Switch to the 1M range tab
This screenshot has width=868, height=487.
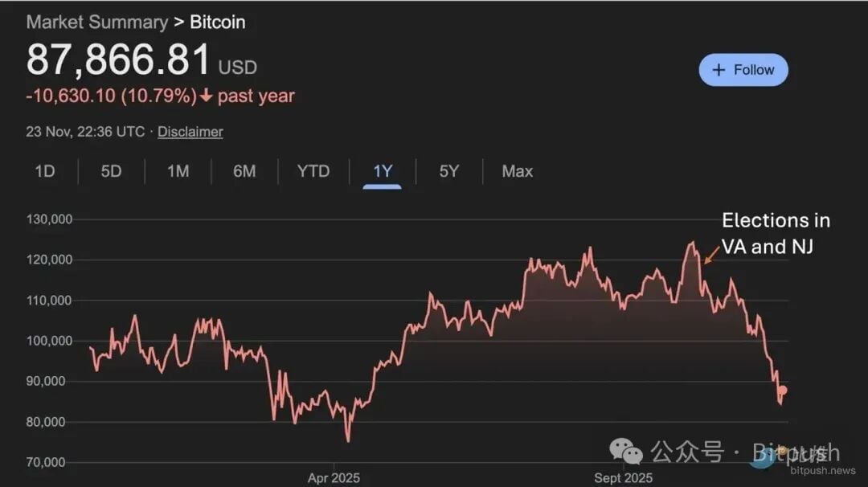[178, 171]
